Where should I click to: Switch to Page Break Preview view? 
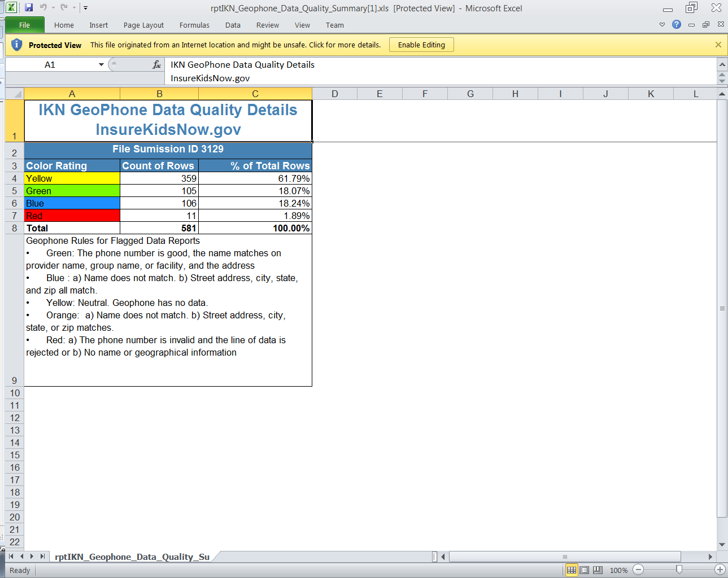(598, 570)
